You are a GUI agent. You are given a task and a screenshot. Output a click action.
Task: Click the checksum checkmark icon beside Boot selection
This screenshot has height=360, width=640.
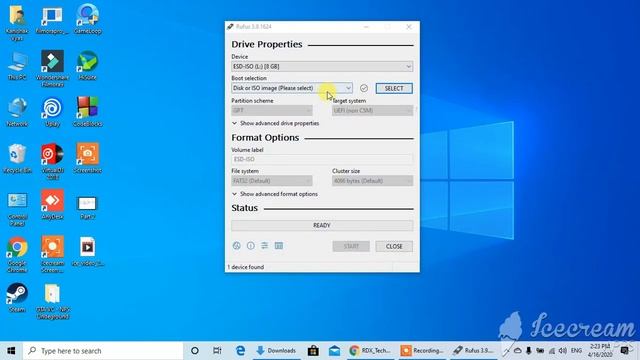[364, 88]
